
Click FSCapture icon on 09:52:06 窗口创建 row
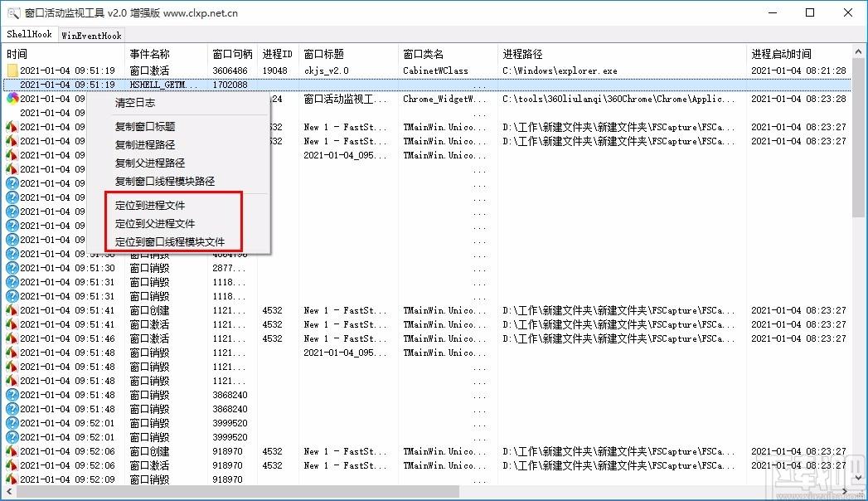pyautogui.click(x=12, y=452)
